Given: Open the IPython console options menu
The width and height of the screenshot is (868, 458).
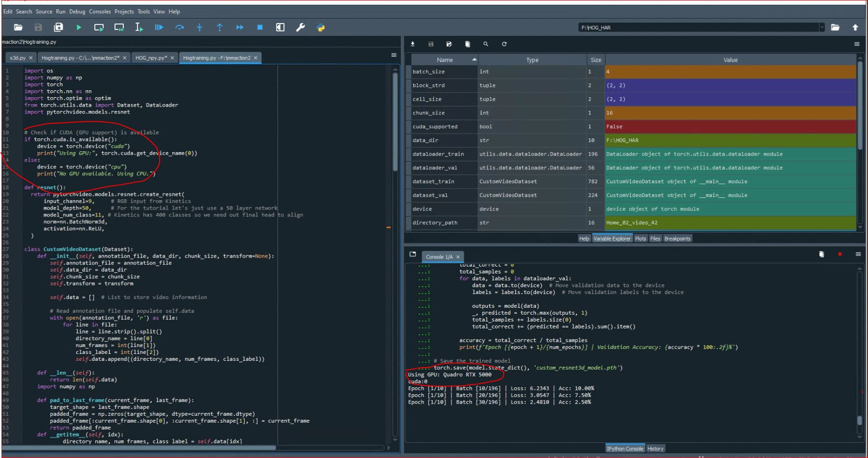Looking at the screenshot, I should point(858,254).
